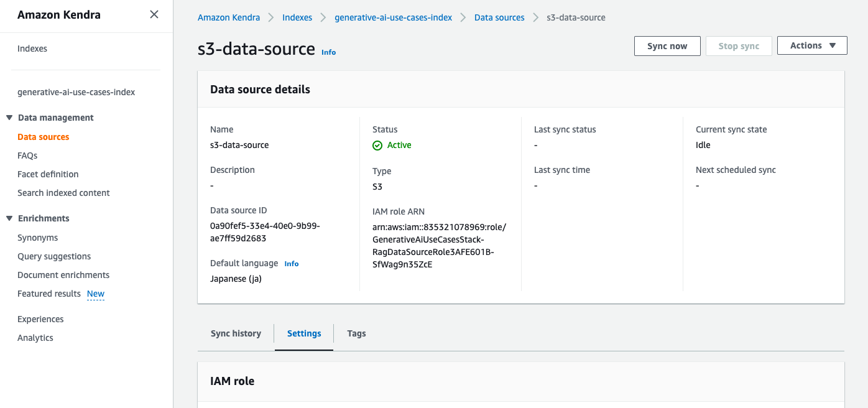Screen dimensions: 868x408
Task: Open the Actions dropdown menu
Action: [811, 45]
